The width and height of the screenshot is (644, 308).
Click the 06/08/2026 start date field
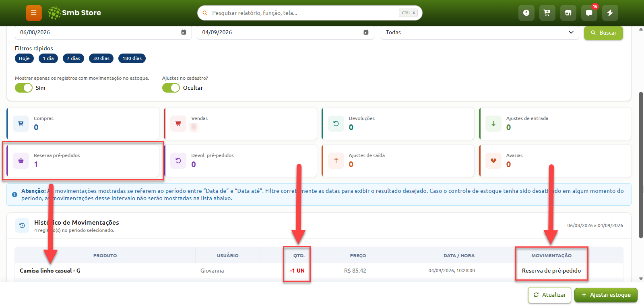103,32
